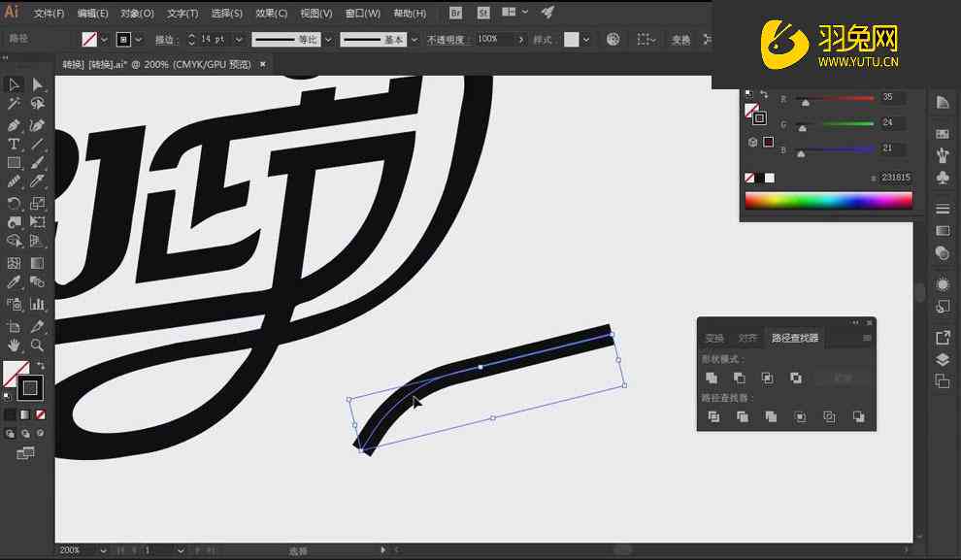Open stroke weight 14 pt dropdown

click(x=239, y=39)
